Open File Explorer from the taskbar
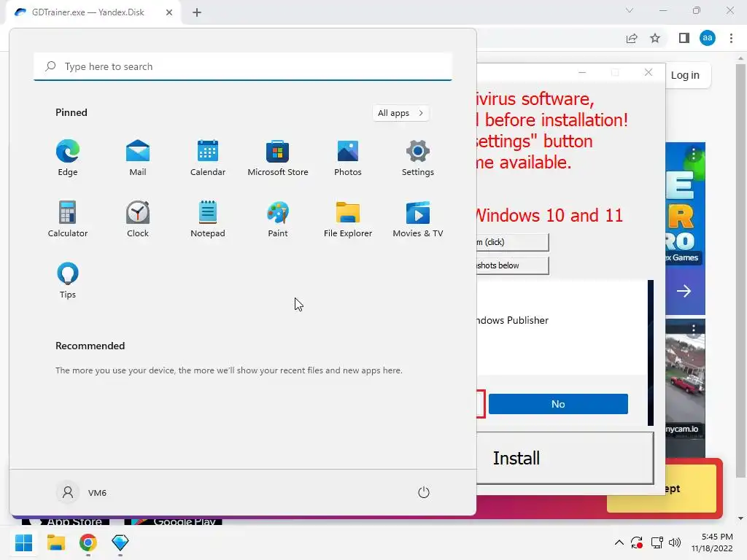The width and height of the screenshot is (747, 560). pyautogui.click(x=55, y=542)
